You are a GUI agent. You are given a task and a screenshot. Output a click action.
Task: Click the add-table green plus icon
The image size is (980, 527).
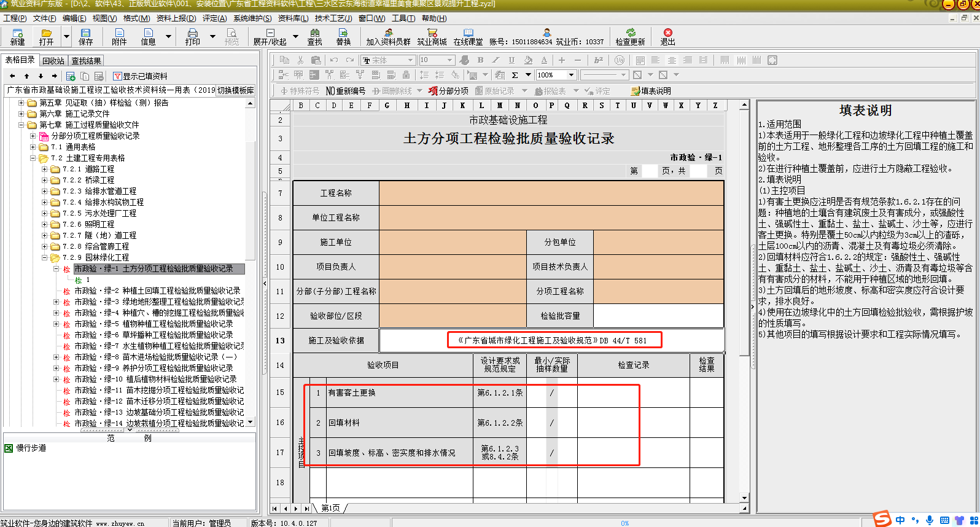(x=71, y=76)
